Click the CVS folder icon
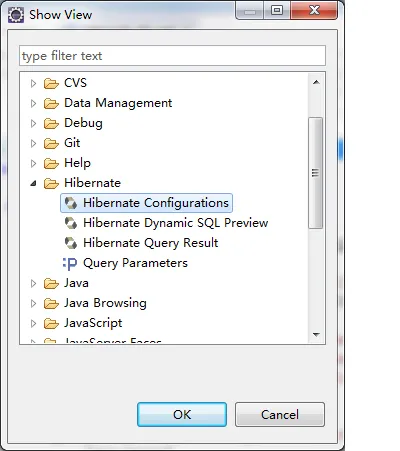Viewport: 400px width, 451px height. pos(51,83)
